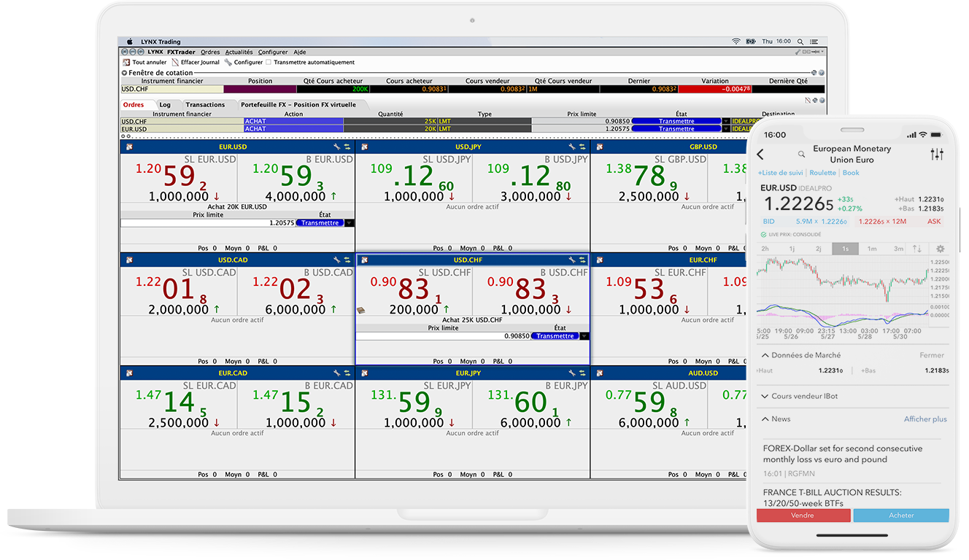Select the 2h chart period on phone
The width and height of the screenshot is (969, 560).
(765, 249)
